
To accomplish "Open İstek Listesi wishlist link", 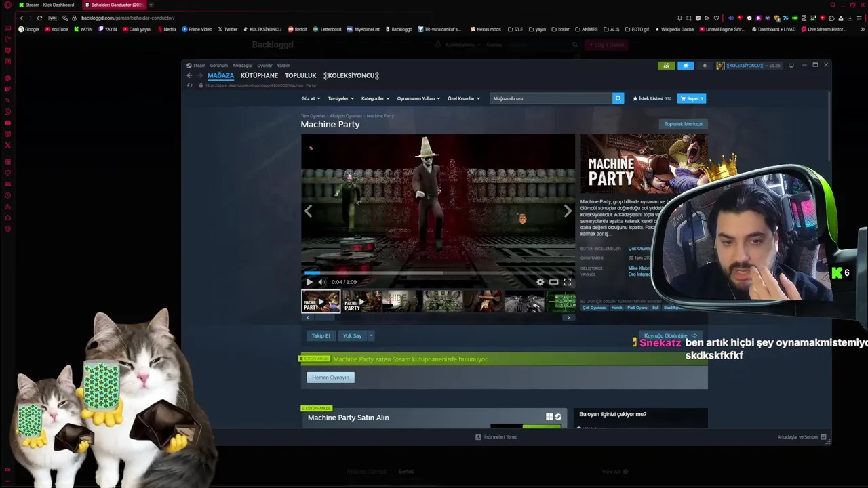I will (652, 98).
